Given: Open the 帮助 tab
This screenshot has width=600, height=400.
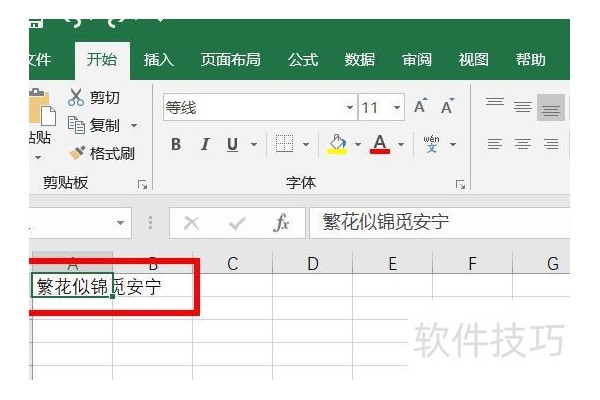Looking at the screenshot, I should 530,60.
